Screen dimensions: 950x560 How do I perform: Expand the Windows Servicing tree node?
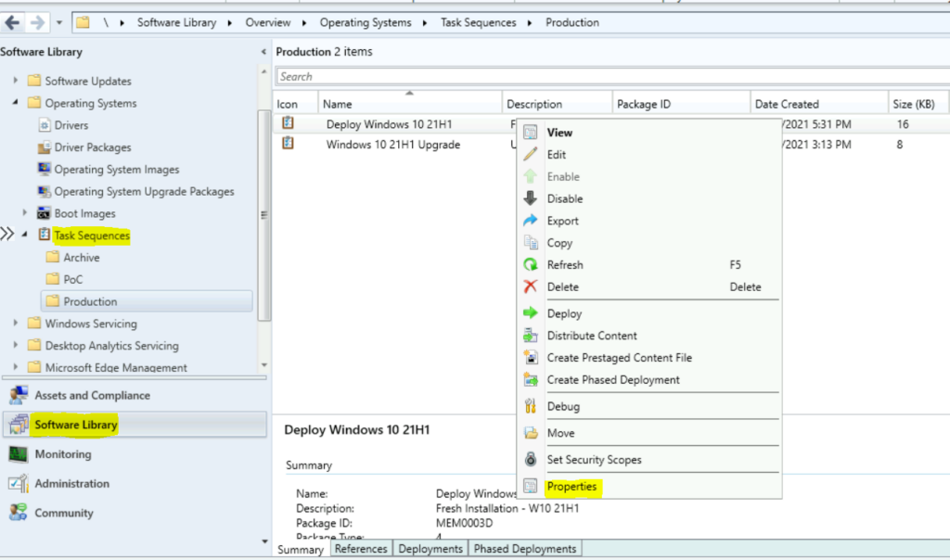click(x=16, y=323)
